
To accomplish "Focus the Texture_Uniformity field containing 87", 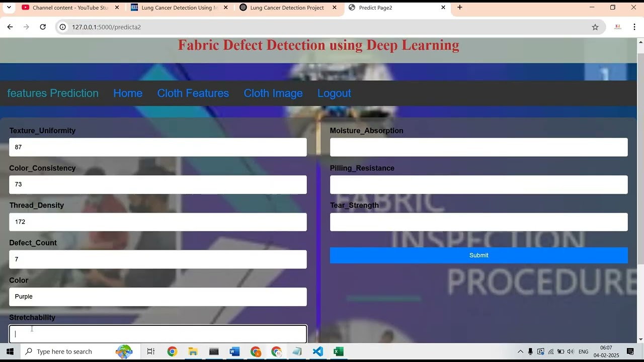I will (158, 147).
